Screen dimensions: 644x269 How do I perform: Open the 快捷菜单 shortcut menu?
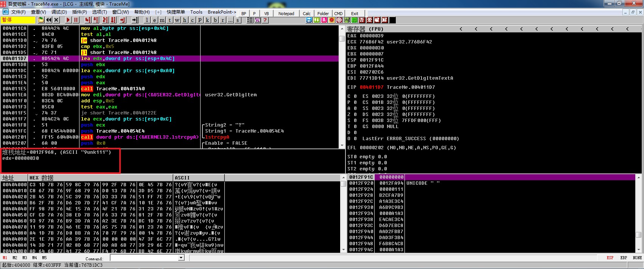click(176, 12)
